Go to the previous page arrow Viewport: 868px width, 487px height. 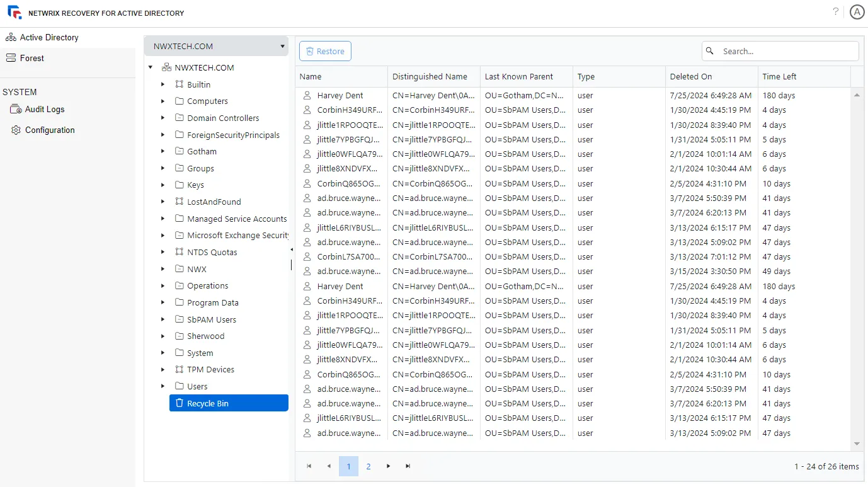(x=329, y=466)
